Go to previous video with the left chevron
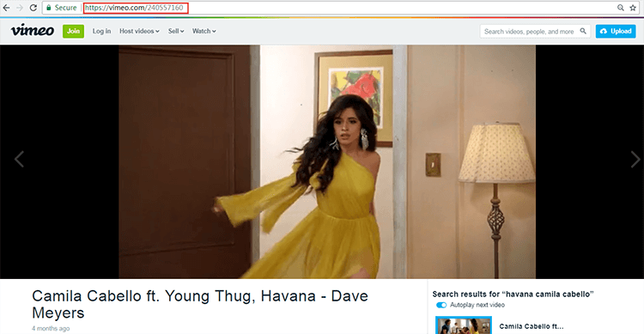This screenshot has width=644, height=334. (x=19, y=160)
